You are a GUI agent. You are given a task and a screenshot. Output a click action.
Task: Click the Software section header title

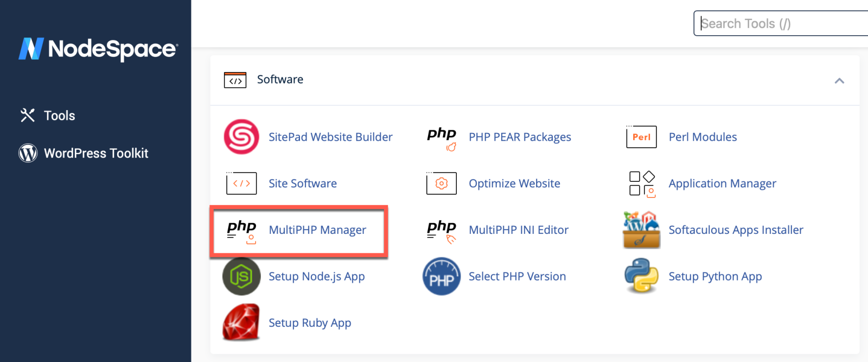point(280,79)
